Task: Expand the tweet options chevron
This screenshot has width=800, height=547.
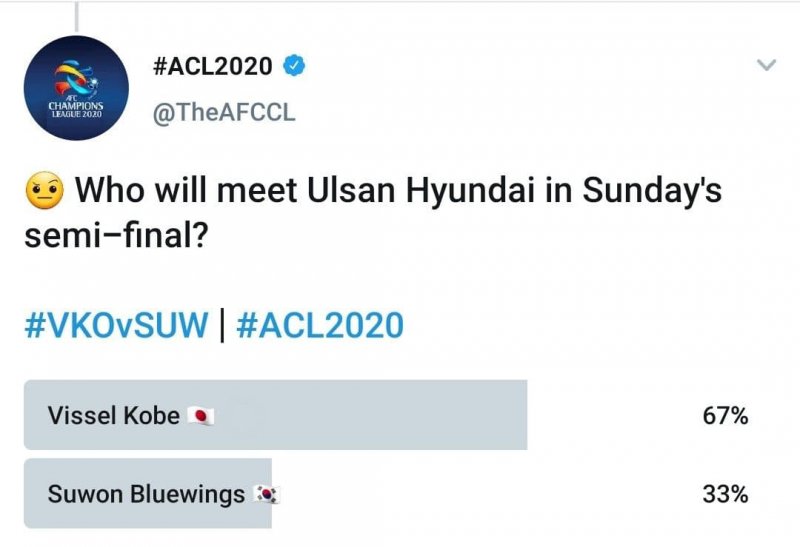Action: pos(766,66)
